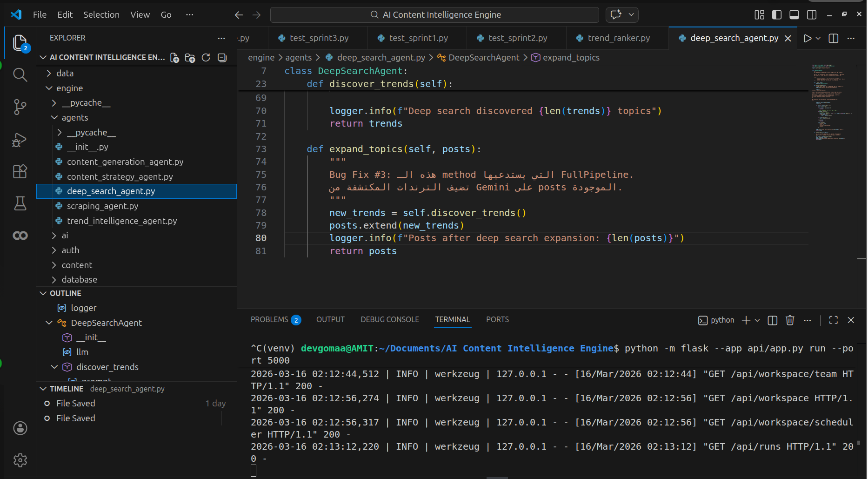Toggle the bottom panel visibility

pyautogui.click(x=794, y=15)
